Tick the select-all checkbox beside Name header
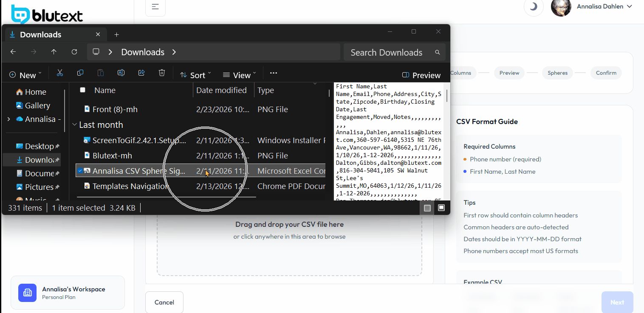Screen dimensions: 644x313 82,90
